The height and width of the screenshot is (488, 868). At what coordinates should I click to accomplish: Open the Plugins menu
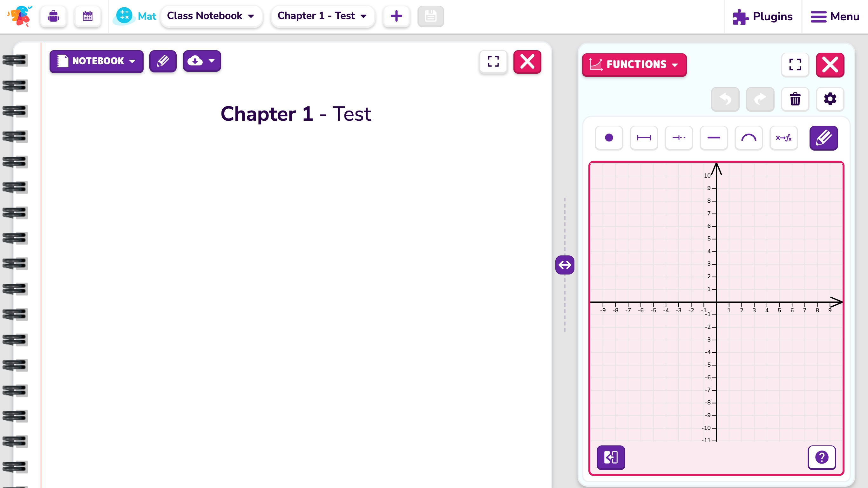763,17
